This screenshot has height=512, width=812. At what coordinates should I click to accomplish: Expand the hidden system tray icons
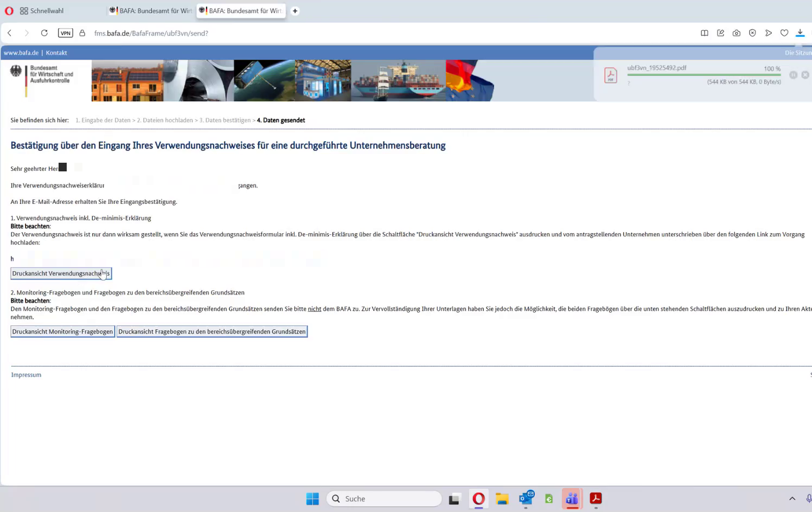(x=792, y=499)
